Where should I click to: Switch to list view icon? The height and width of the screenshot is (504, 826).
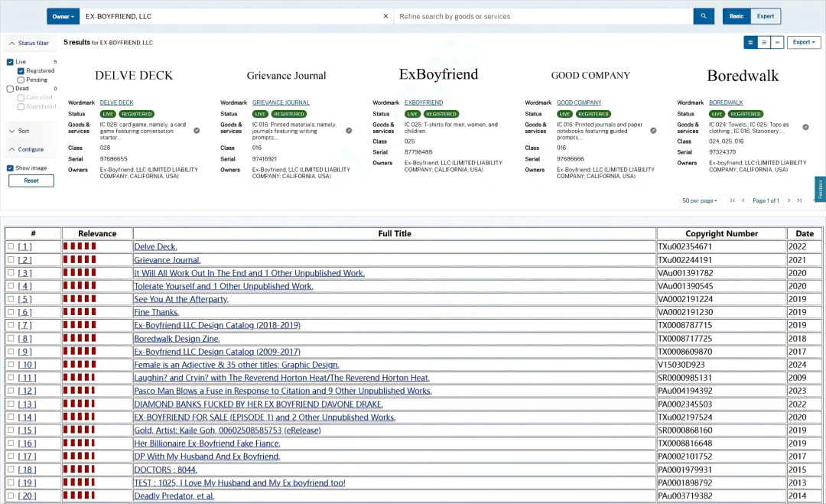[764, 43]
